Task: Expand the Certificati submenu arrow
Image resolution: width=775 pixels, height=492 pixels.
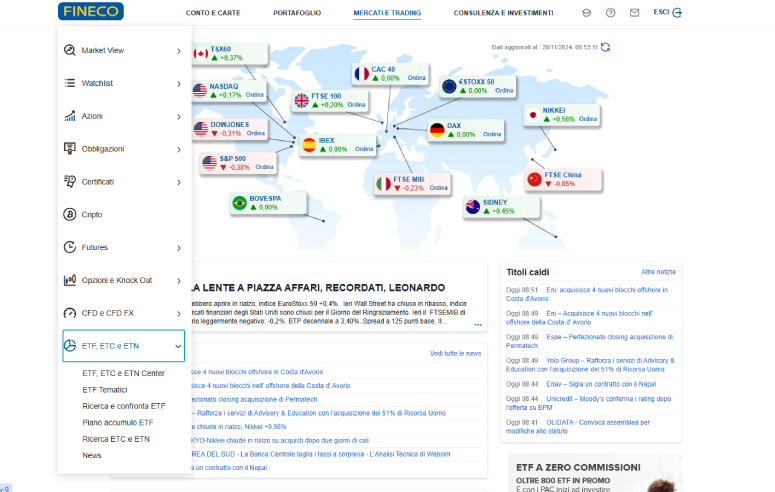Action: [179, 182]
